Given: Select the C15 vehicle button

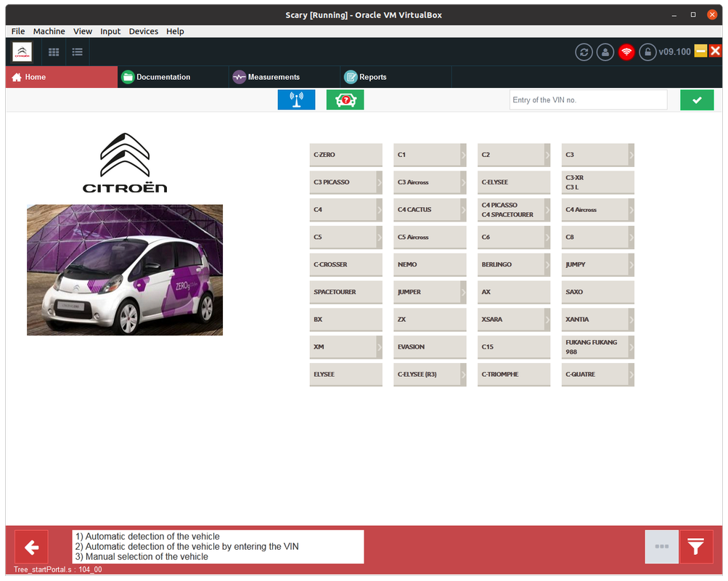Looking at the screenshot, I should pyautogui.click(x=513, y=346).
